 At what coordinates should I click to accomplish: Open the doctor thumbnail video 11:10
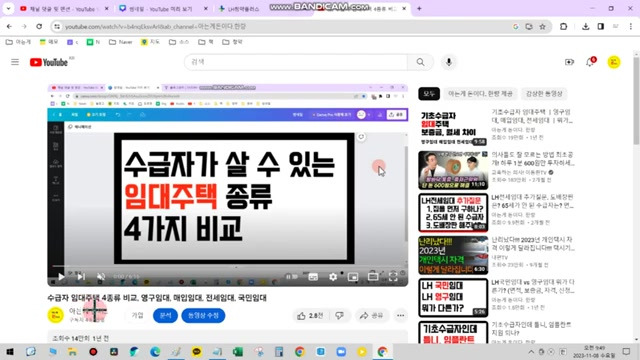(453, 170)
